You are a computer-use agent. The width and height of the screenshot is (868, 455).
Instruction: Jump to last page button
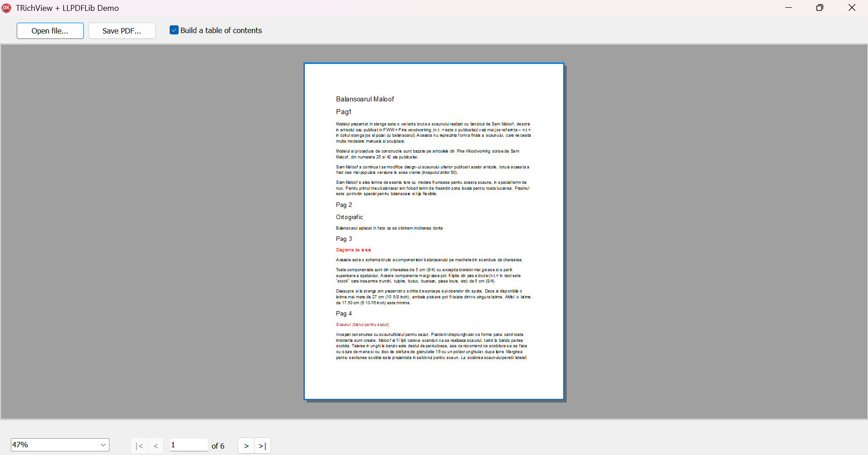(262, 446)
